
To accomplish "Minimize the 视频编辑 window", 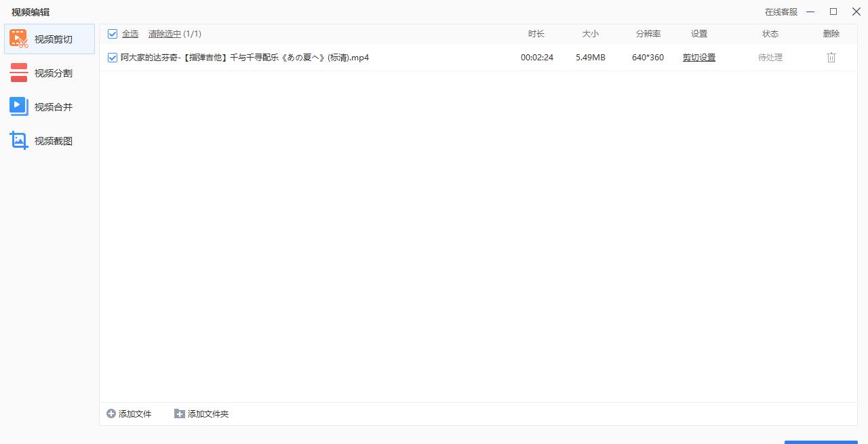I will [x=810, y=12].
